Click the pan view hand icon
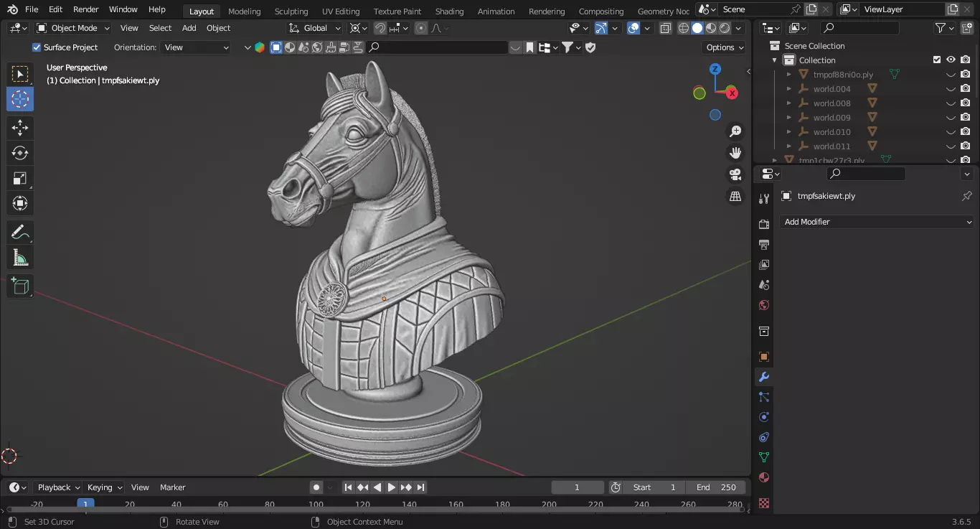This screenshot has width=980, height=529. (735, 153)
